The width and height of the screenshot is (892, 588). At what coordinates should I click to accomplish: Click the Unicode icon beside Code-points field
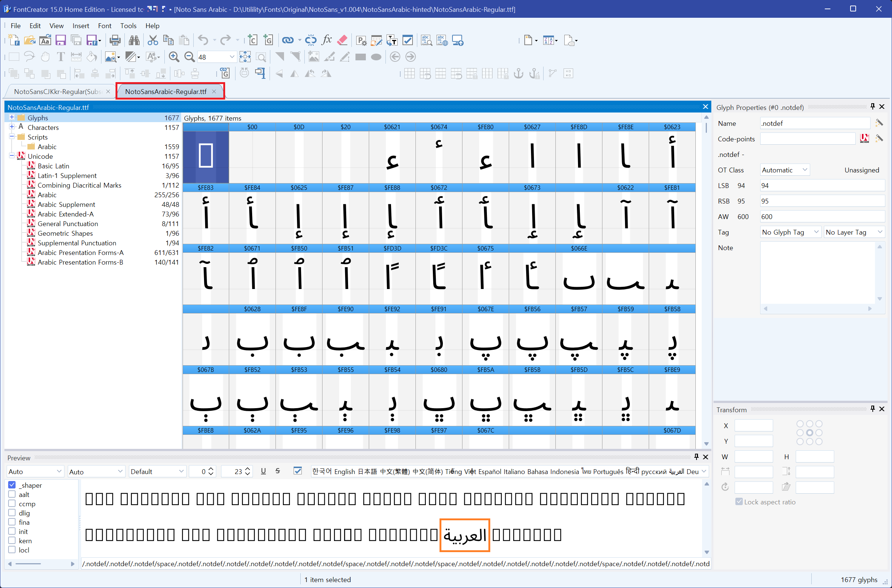point(864,139)
